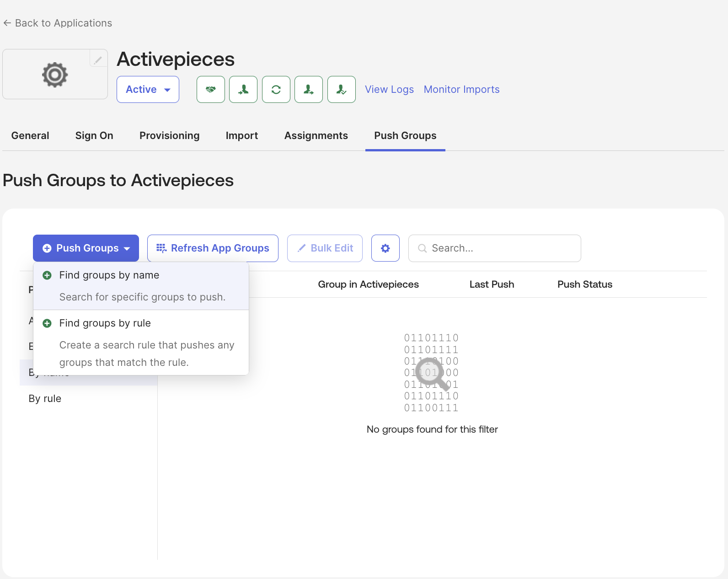Image resolution: width=728 pixels, height=579 pixels.
Task: Go back to Applications
Action: [x=58, y=23]
